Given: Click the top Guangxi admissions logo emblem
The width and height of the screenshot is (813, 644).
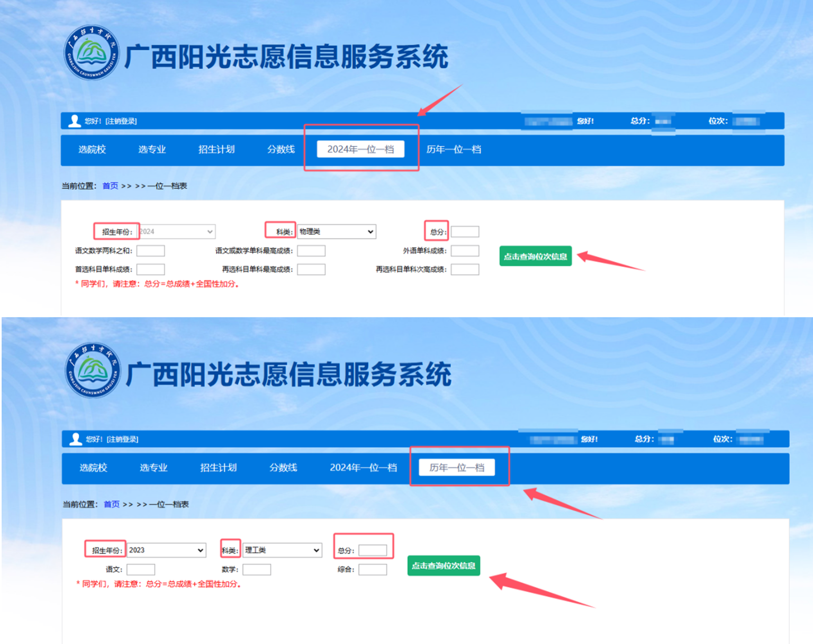Looking at the screenshot, I should (x=92, y=53).
